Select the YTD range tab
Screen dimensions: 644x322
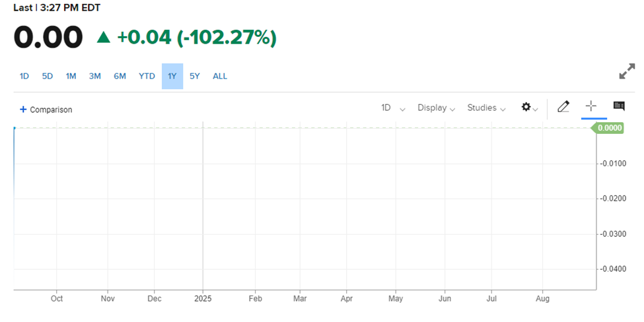pyautogui.click(x=147, y=76)
